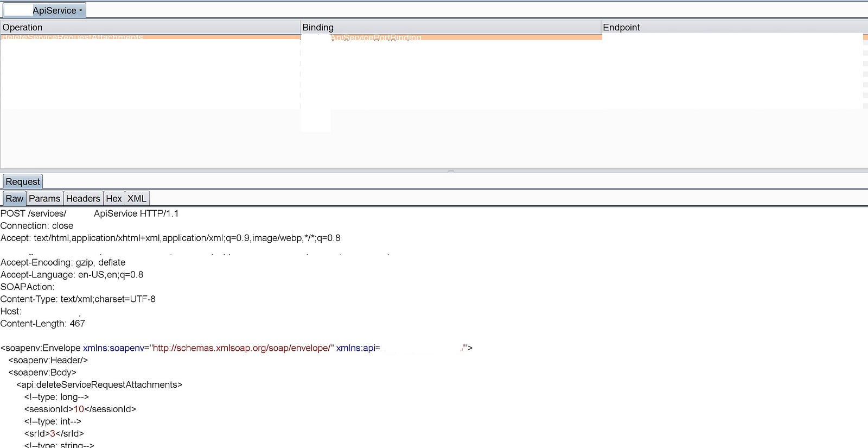Switch to the Raw view tab
Viewport: 868px width, 448px height.
(x=15, y=199)
